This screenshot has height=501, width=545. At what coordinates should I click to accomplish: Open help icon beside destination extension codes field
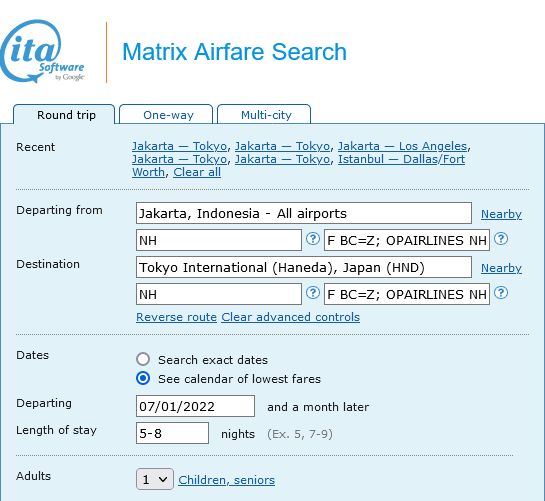[501, 293]
